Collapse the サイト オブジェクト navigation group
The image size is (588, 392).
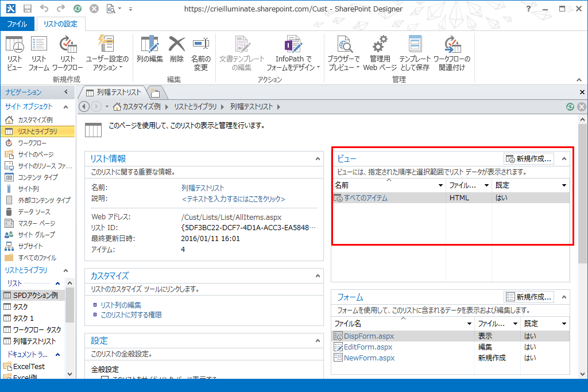[65, 107]
